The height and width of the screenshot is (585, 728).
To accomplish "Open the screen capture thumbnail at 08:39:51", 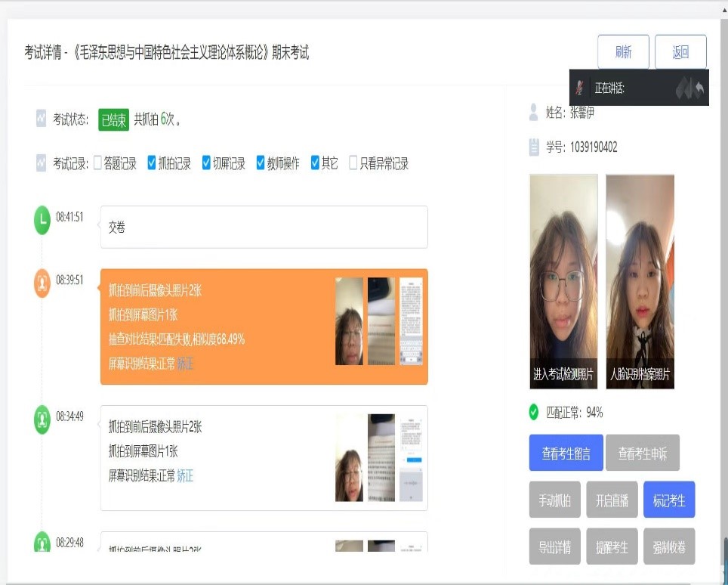I will tap(411, 321).
